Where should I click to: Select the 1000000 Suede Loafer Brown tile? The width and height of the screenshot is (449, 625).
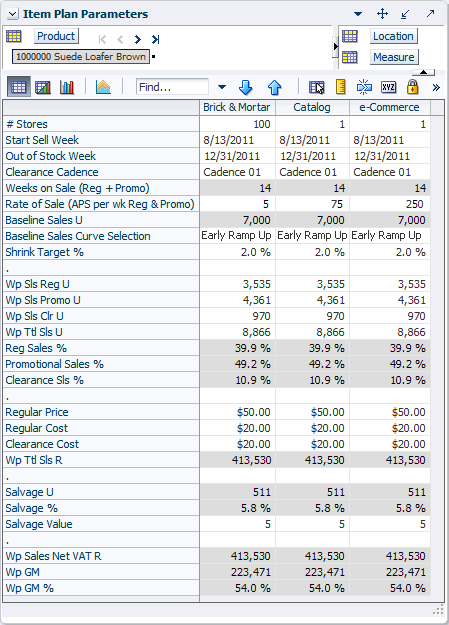tap(81, 57)
